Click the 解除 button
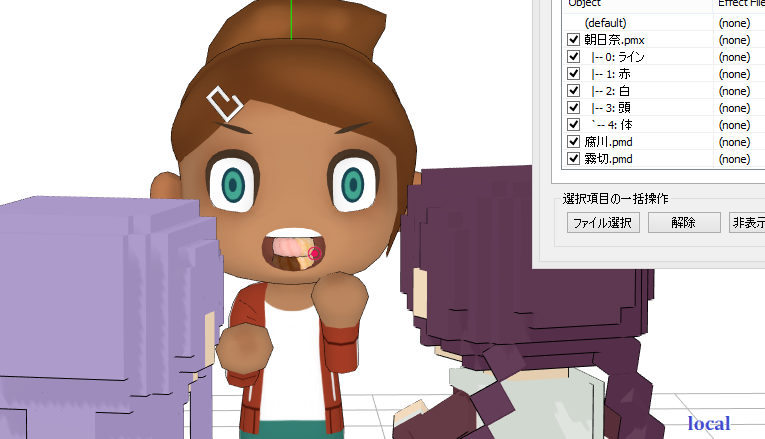 point(684,223)
